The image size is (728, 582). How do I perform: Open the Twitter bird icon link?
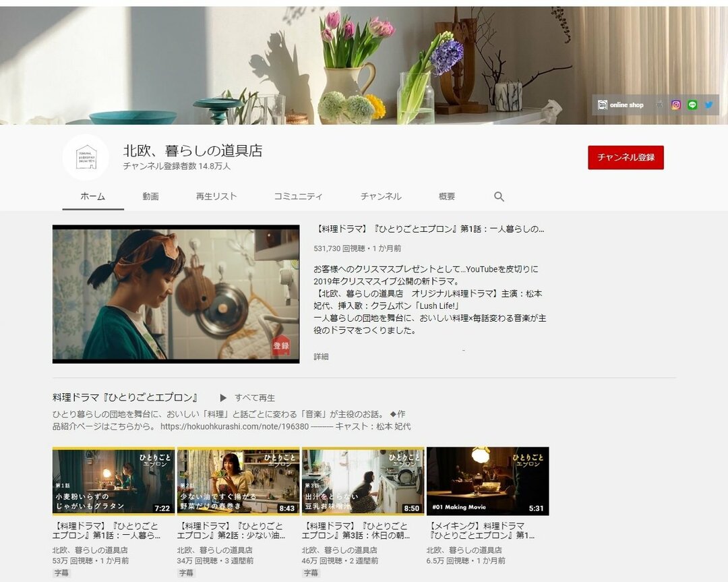(x=708, y=105)
